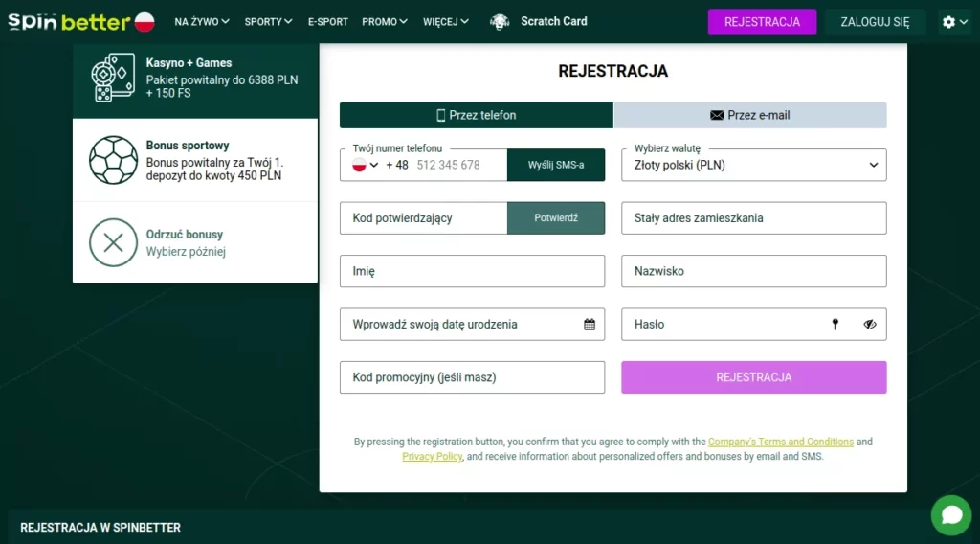Image resolution: width=980 pixels, height=544 pixels.
Task: Open the Wybierz walutę currency dropdown
Action: [753, 165]
